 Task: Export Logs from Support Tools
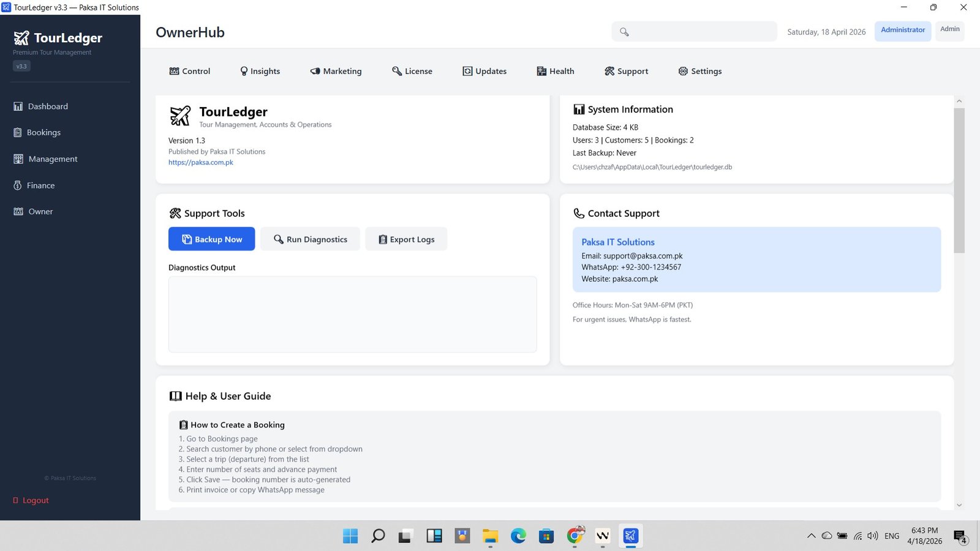406,239
